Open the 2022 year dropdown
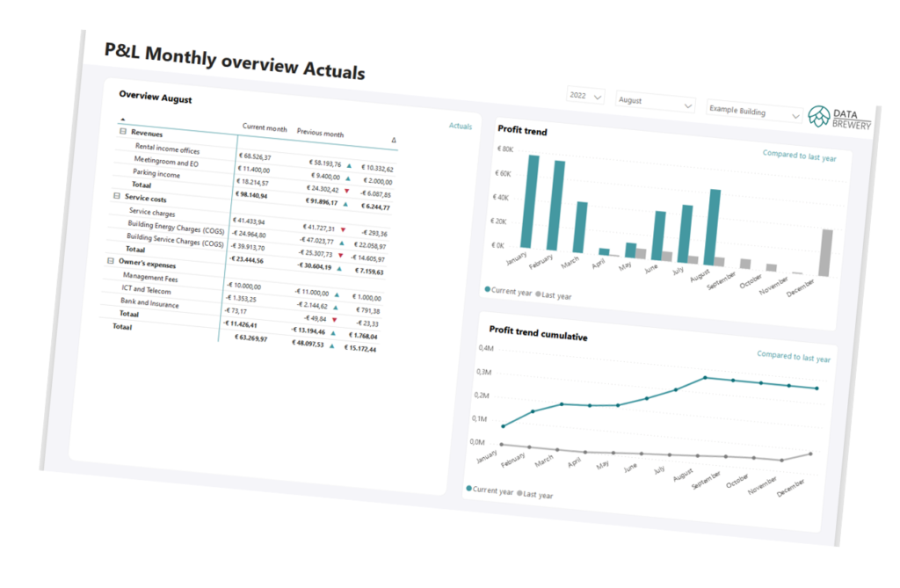This screenshot has height=588, width=900. [x=586, y=96]
